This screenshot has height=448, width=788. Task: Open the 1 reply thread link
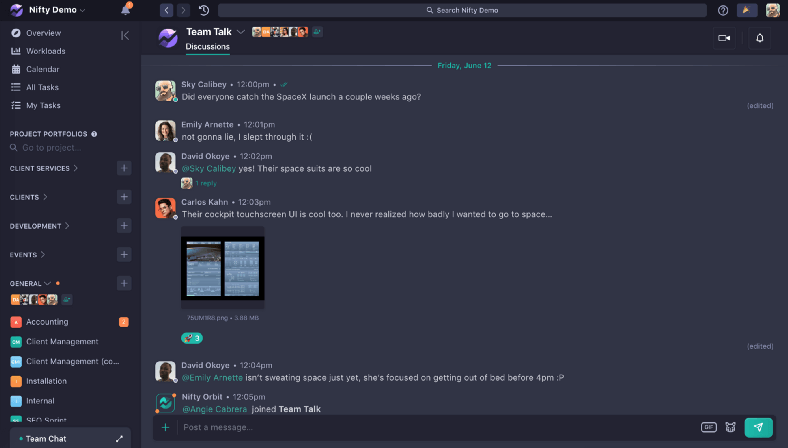click(x=206, y=184)
